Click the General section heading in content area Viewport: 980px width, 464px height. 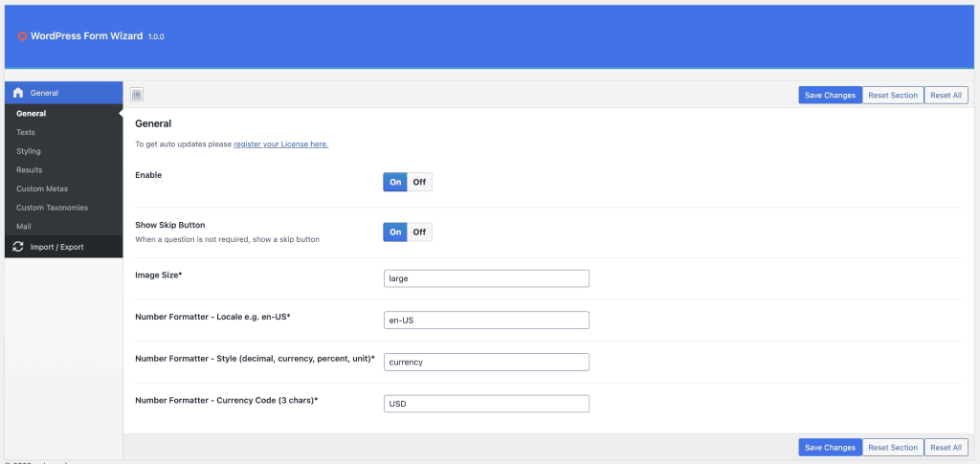(153, 123)
